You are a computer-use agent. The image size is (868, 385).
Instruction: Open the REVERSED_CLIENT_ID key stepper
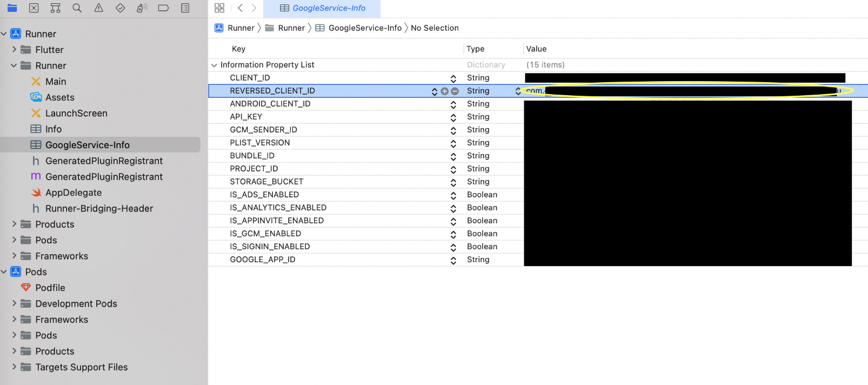pyautogui.click(x=435, y=91)
